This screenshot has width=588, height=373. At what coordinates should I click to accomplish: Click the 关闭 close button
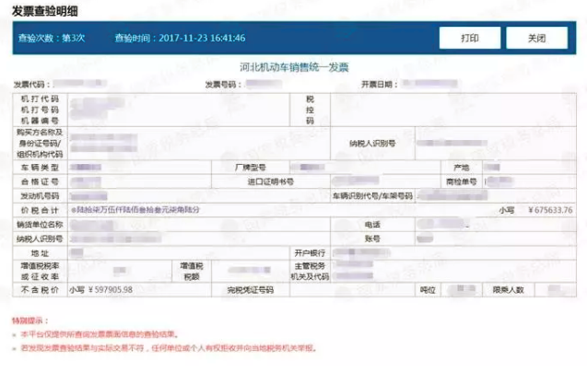click(x=536, y=39)
